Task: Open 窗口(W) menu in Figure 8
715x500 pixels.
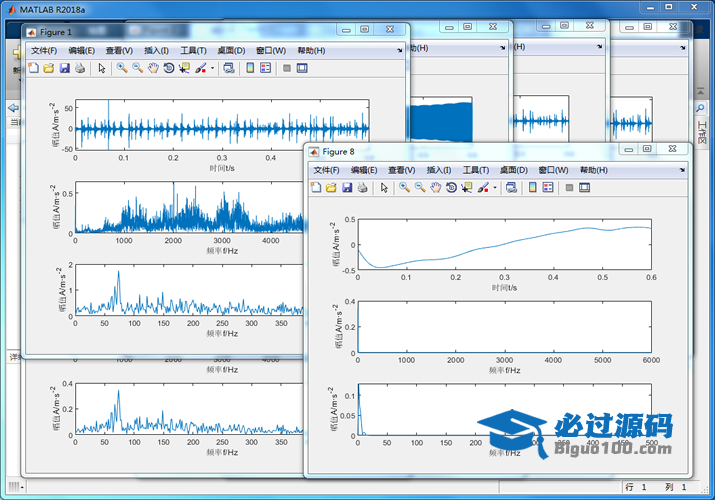Action: pos(554,170)
